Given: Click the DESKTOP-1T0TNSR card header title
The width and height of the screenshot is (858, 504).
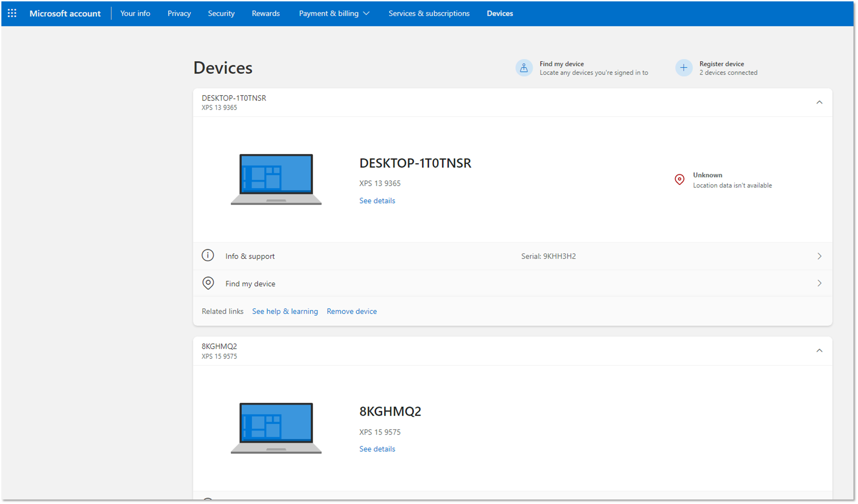Looking at the screenshot, I should [x=234, y=98].
